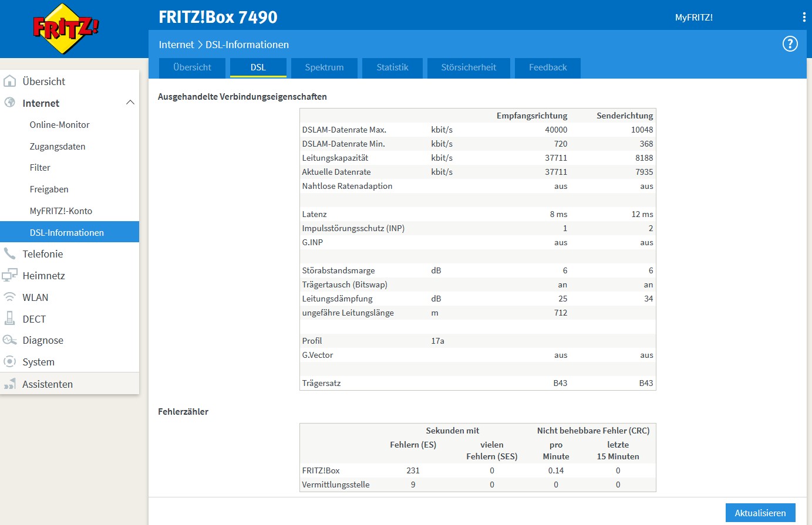Click the Heimnetz computers icon

[10, 275]
